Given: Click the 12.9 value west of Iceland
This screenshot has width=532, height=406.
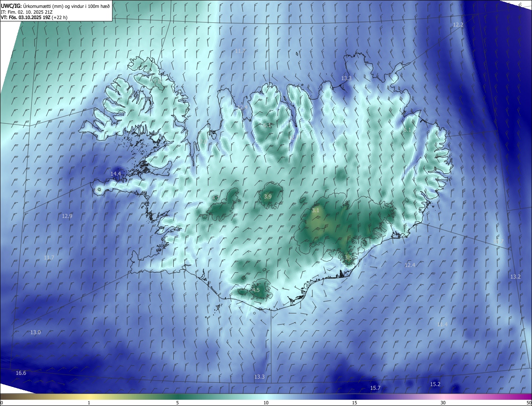Looking at the screenshot, I should click(x=67, y=216).
